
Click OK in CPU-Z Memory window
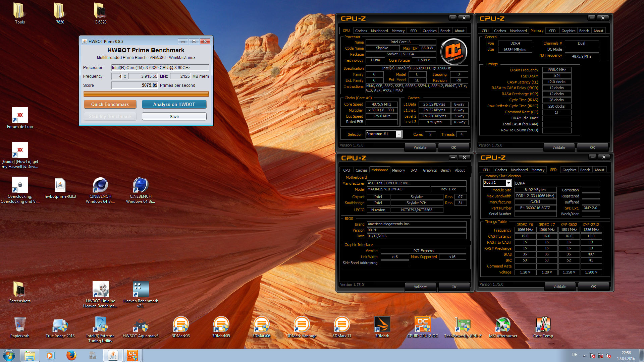point(592,147)
